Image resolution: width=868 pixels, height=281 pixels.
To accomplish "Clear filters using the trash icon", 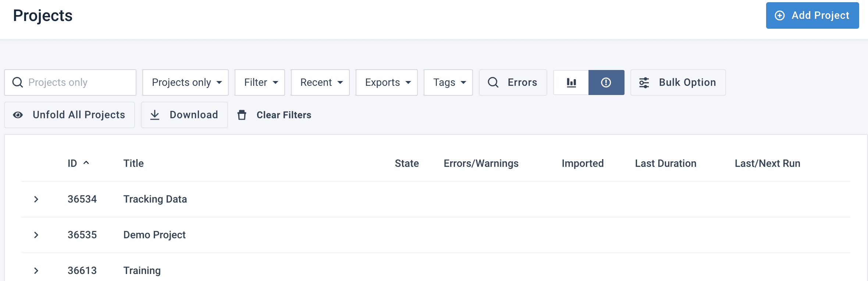I will click(x=242, y=115).
